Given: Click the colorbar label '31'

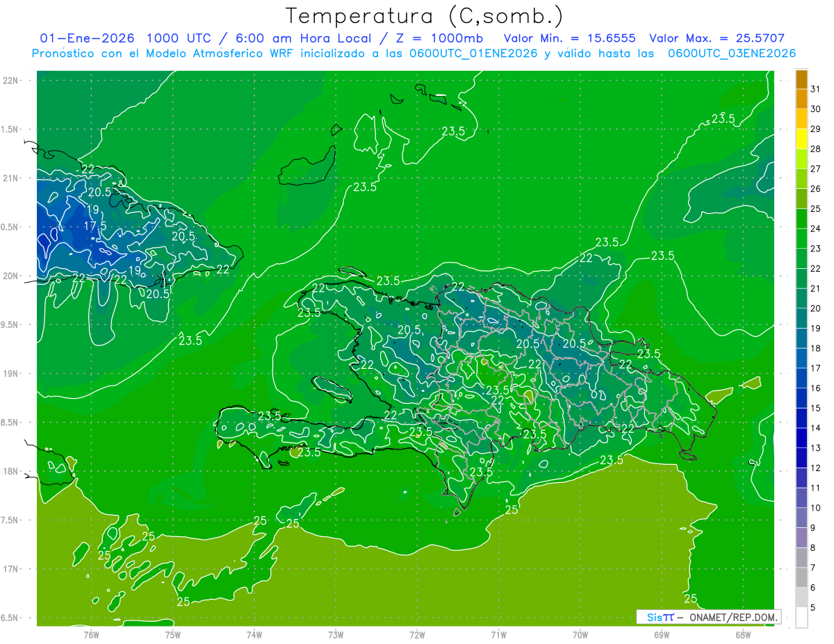Looking at the screenshot, I should (816, 89).
